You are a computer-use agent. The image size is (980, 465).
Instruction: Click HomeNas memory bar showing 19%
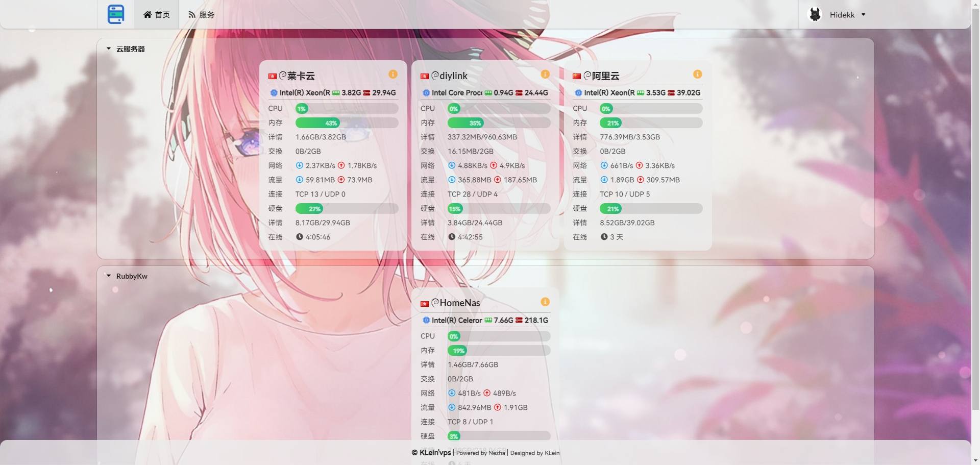(499, 351)
